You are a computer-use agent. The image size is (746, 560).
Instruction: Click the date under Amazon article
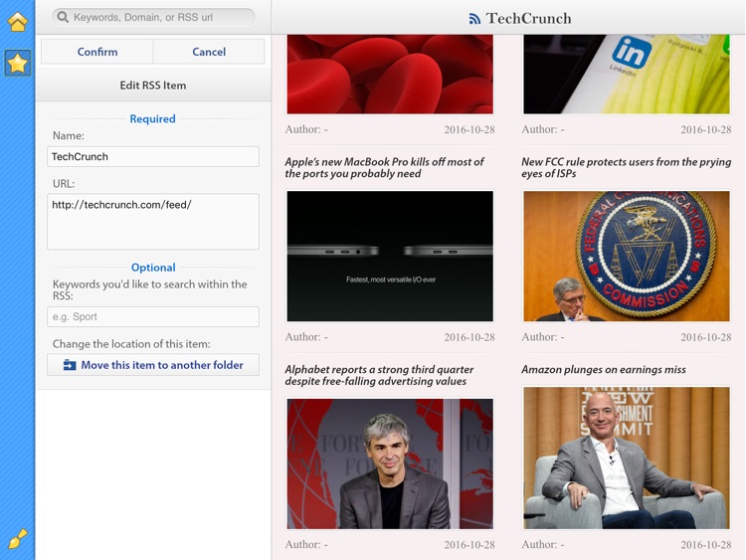click(x=705, y=545)
